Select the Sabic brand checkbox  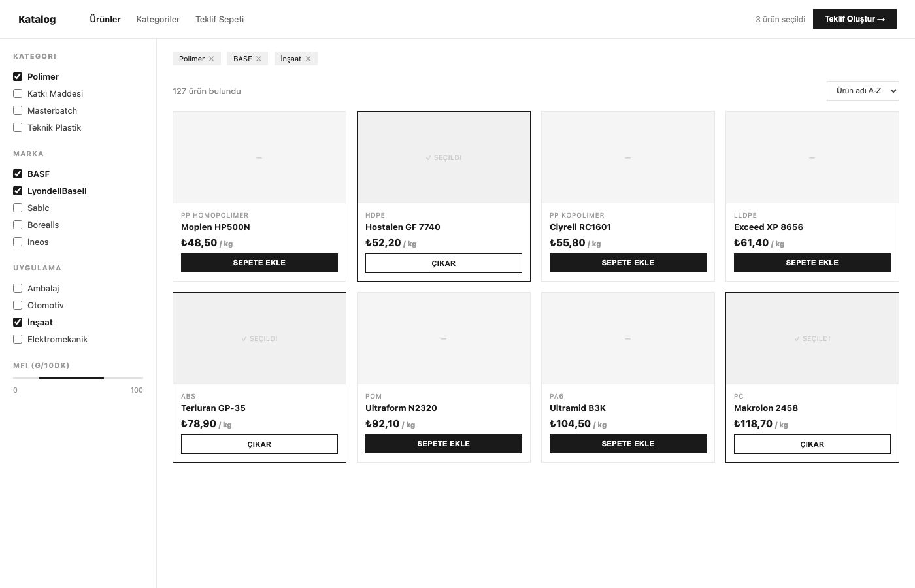[x=18, y=208]
